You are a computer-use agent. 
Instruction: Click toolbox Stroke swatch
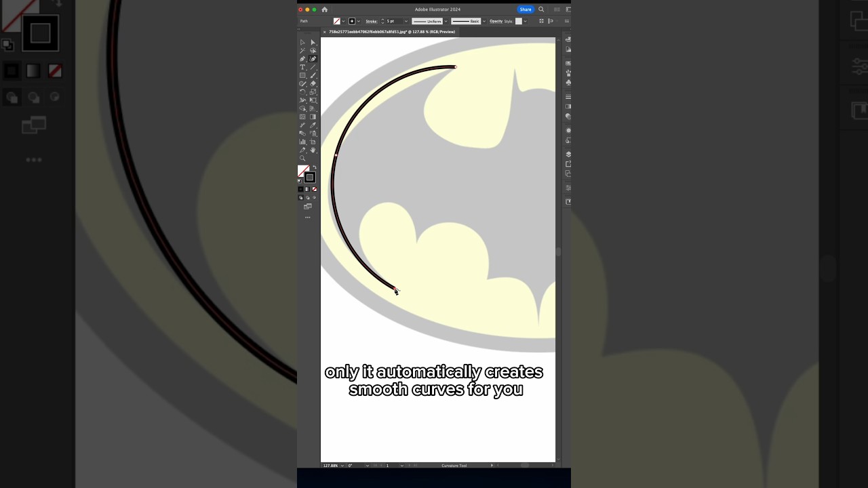pos(310,178)
